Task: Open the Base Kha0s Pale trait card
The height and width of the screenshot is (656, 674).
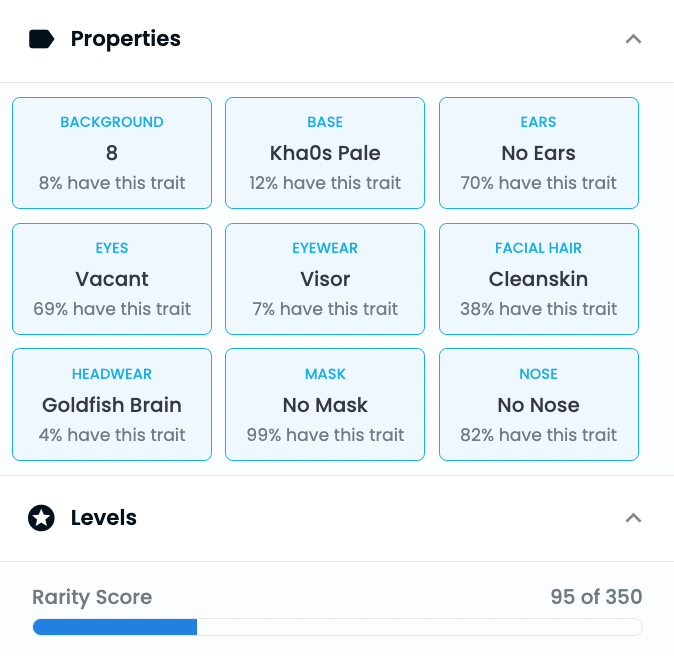Action: tap(325, 153)
